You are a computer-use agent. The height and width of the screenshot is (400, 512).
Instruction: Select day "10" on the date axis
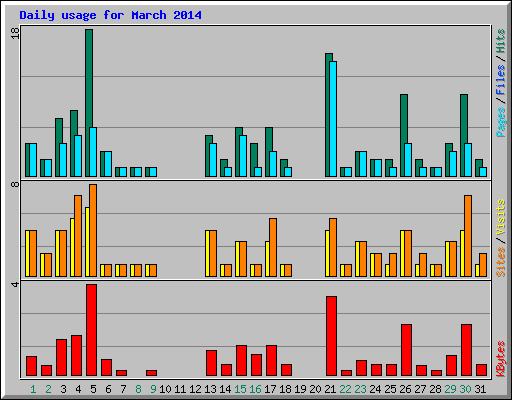click(165, 389)
